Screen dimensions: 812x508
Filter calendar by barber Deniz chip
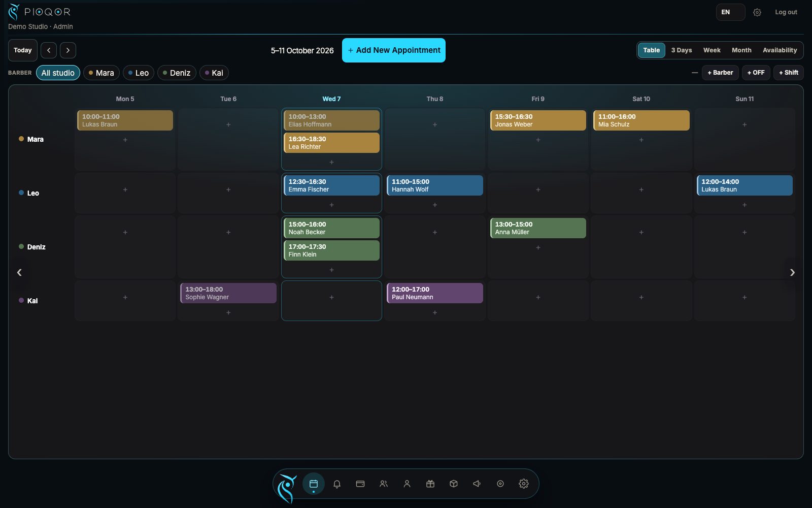point(177,73)
